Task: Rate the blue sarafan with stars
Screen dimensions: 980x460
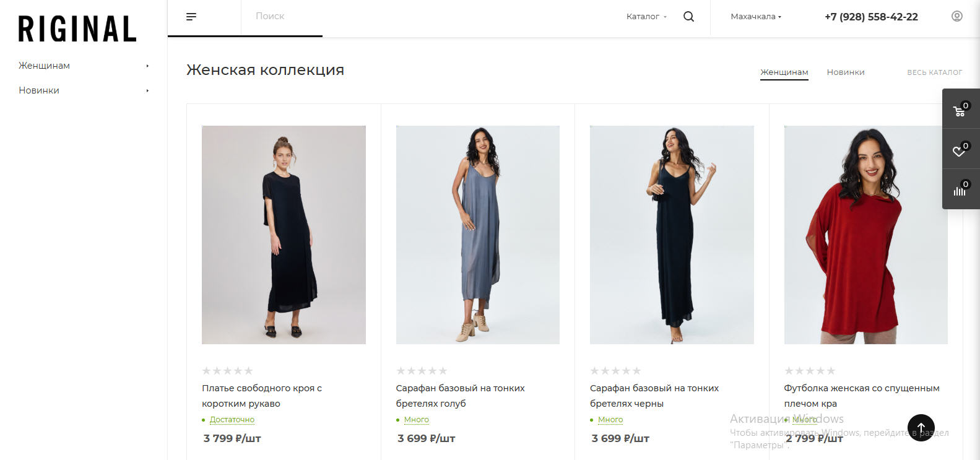Action: click(422, 371)
